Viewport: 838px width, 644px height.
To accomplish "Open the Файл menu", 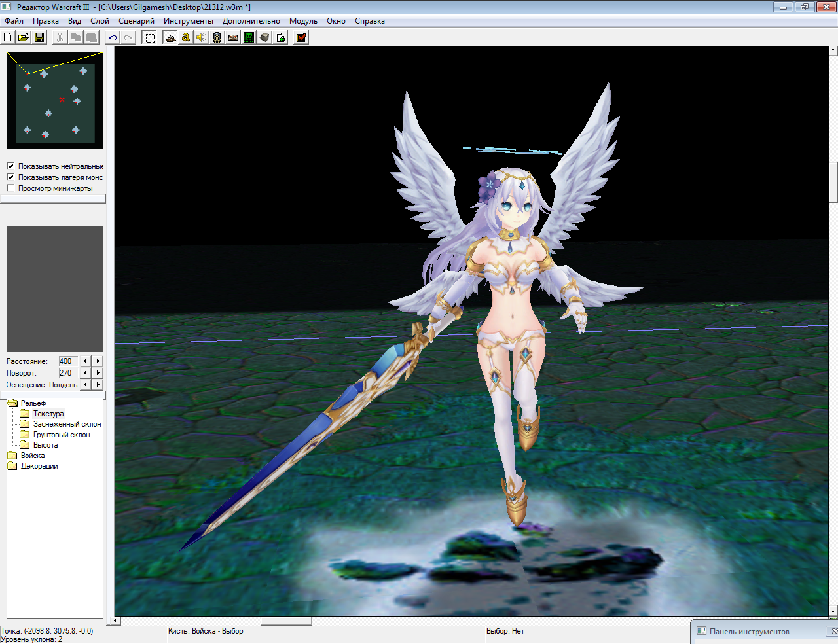I will (x=14, y=21).
